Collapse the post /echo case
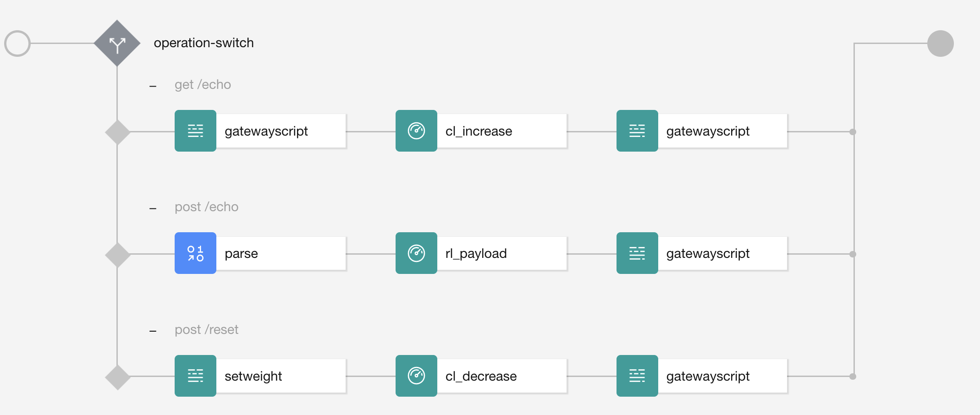Image resolution: width=980 pixels, height=415 pixels. [x=153, y=208]
